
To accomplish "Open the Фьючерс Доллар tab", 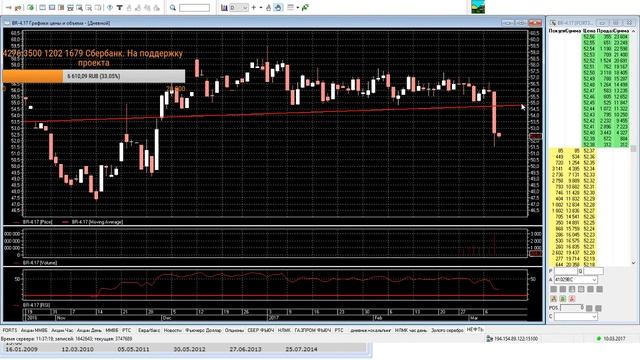I will pyautogui.click(x=203, y=330).
